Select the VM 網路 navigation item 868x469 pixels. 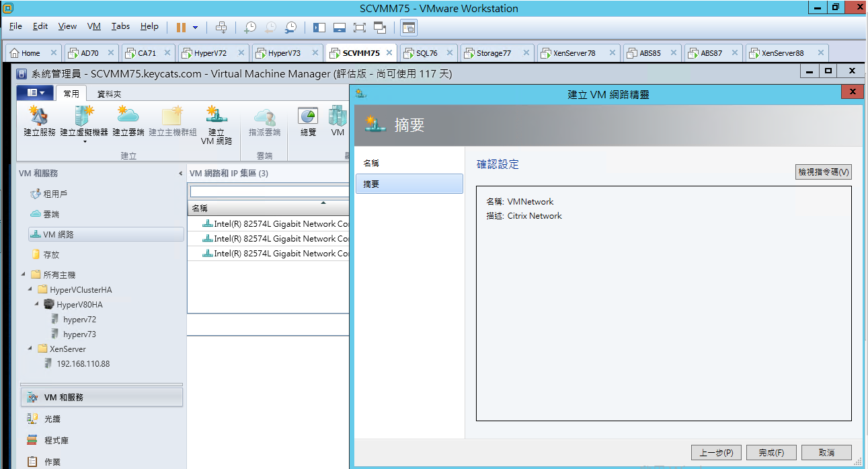[106, 234]
